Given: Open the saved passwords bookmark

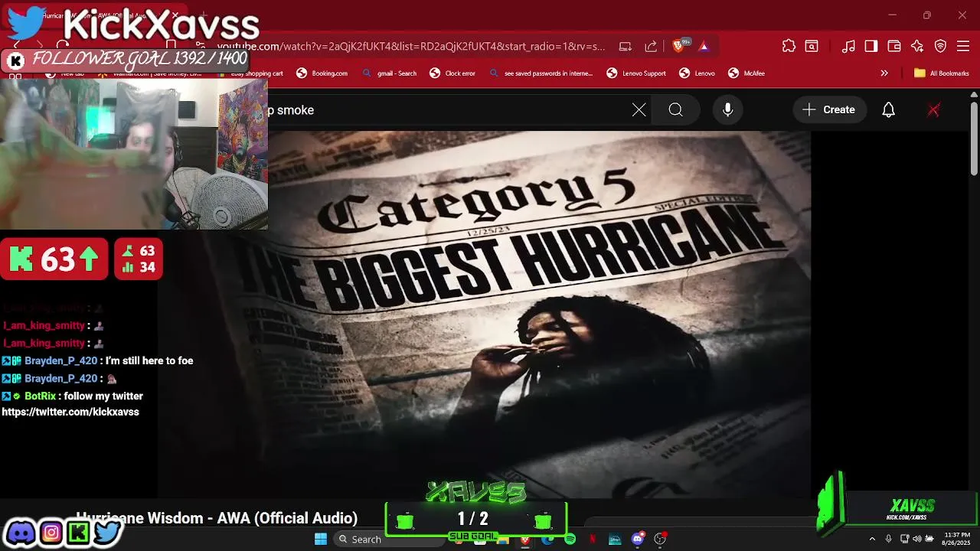Looking at the screenshot, I should 541,73.
